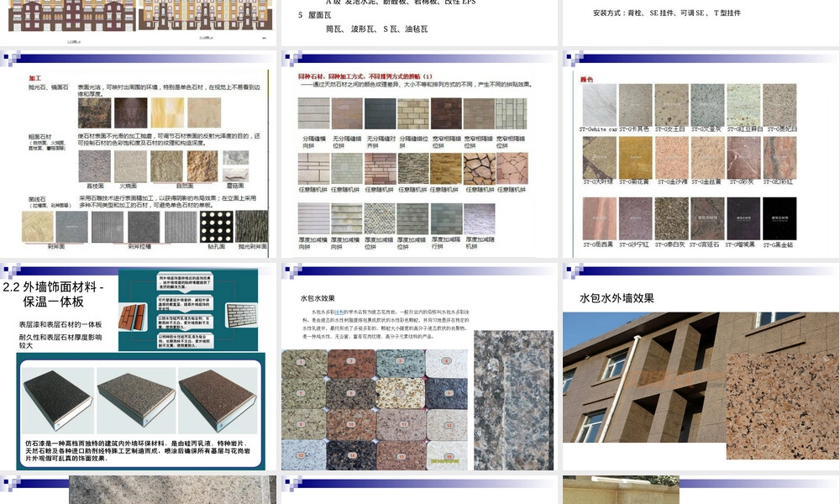This screenshot has height=504, width=840.
Task: Click the 水包水外墙效果 title text
Action: point(617,298)
